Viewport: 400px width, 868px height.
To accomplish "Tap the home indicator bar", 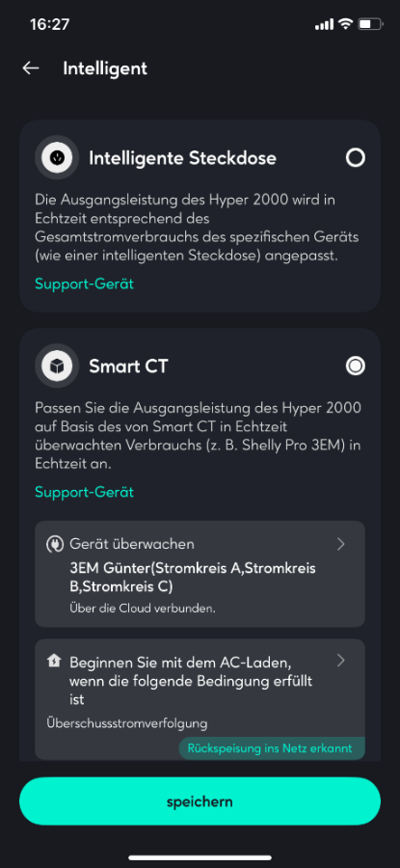I will pos(200,858).
